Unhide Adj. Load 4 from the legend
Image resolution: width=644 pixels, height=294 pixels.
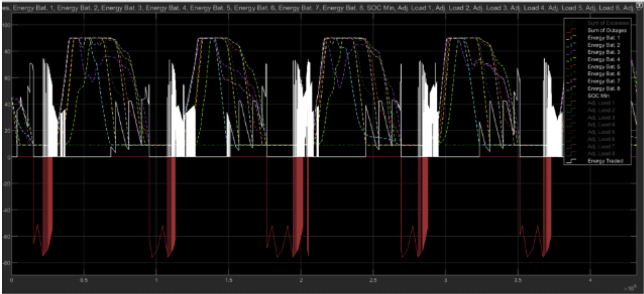point(601,125)
